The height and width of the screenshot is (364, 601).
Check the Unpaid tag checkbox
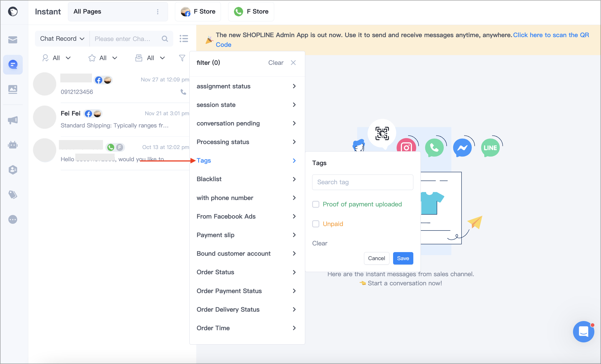tap(316, 224)
